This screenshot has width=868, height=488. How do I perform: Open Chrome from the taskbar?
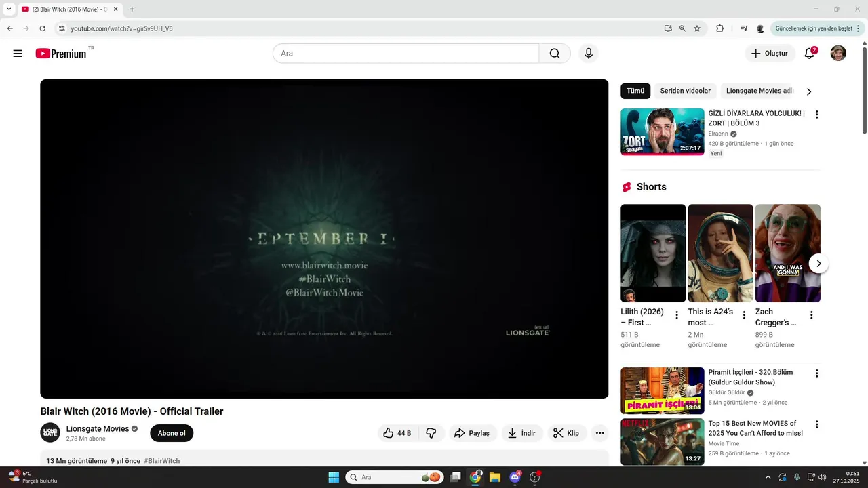[x=475, y=477]
